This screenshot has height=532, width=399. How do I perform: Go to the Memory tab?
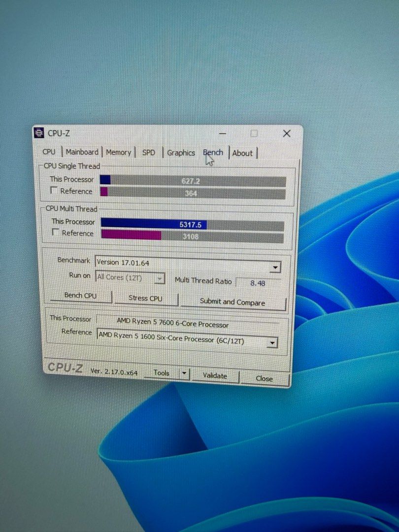[118, 153]
